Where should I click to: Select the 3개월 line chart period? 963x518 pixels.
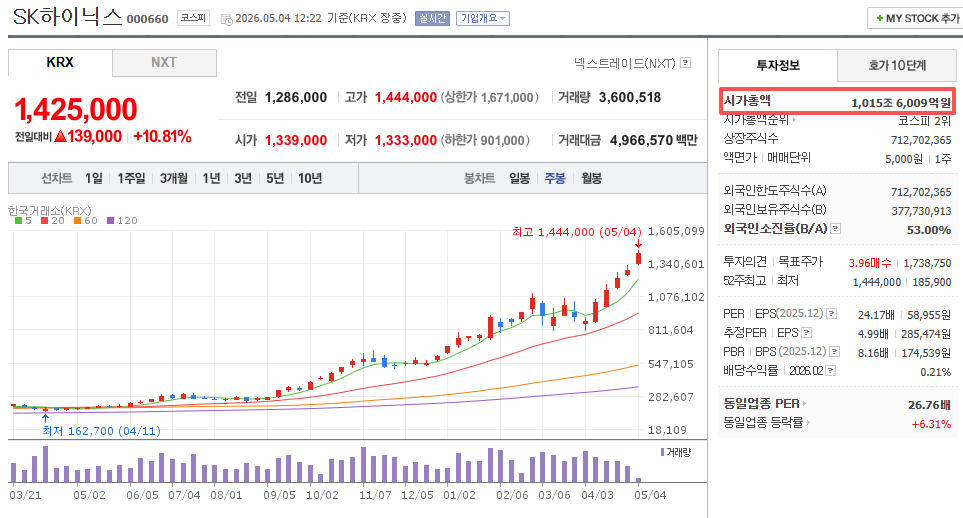(174, 178)
